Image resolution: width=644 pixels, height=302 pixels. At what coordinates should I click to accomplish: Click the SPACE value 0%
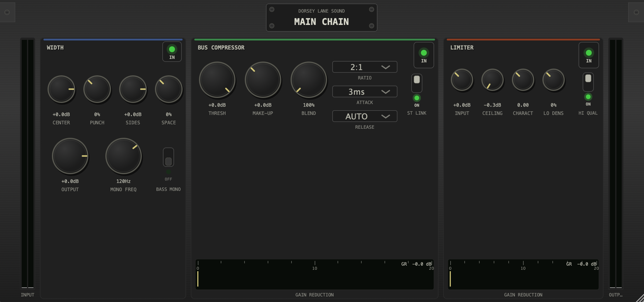[x=169, y=114]
